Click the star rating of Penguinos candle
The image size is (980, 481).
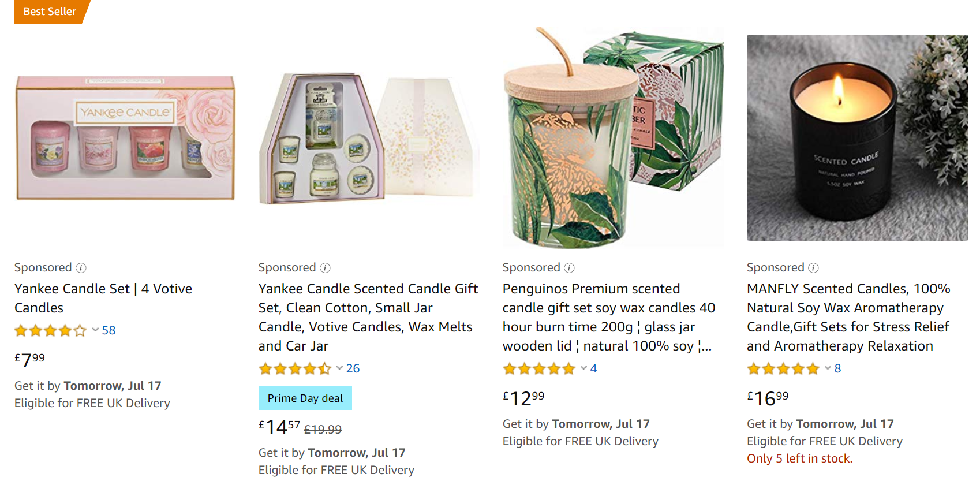pyautogui.click(x=538, y=369)
